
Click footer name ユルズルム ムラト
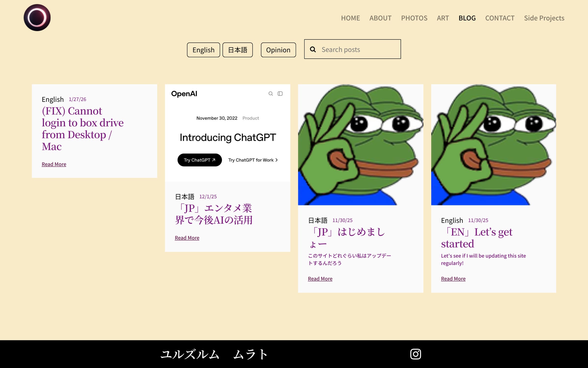pos(214,354)
